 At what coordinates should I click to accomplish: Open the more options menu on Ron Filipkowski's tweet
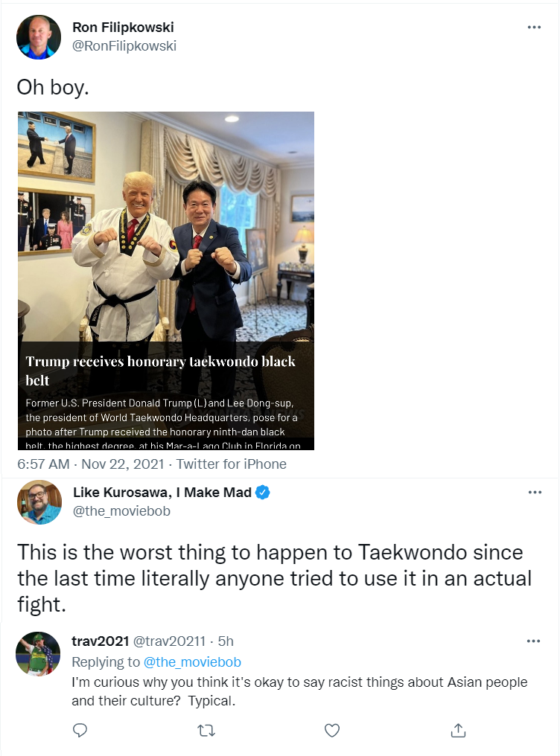tap(534, 27)
